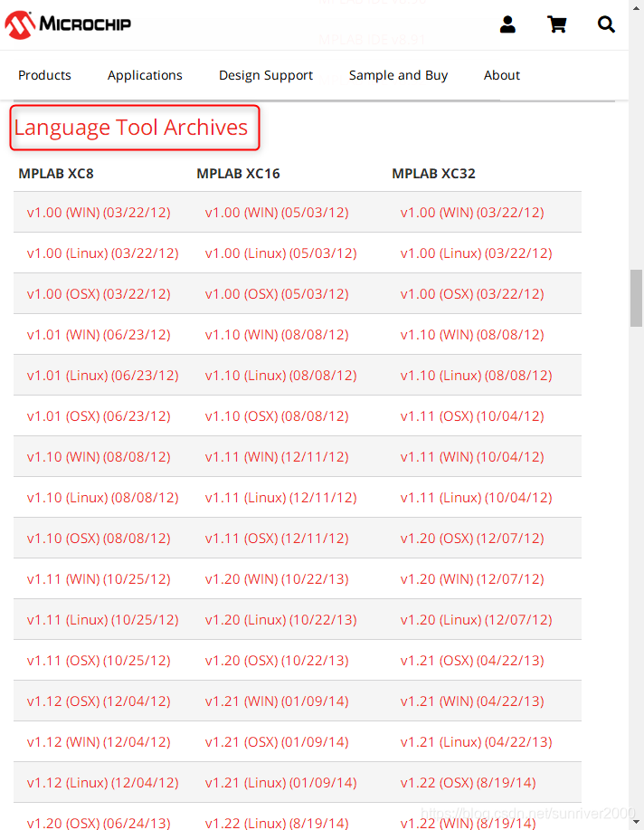
Task: Download XC16 v1.10 (Linux) (08/08/12)
Action: pos(281,376)
